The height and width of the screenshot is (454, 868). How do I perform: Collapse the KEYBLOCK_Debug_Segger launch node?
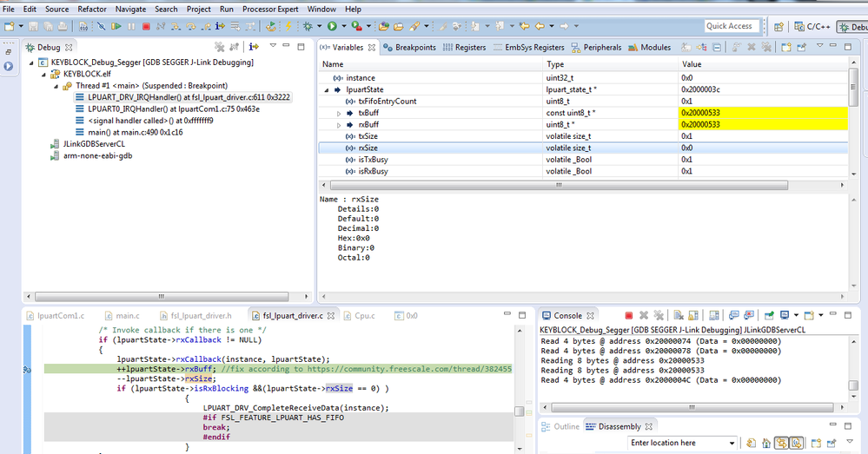coord(31,63)
